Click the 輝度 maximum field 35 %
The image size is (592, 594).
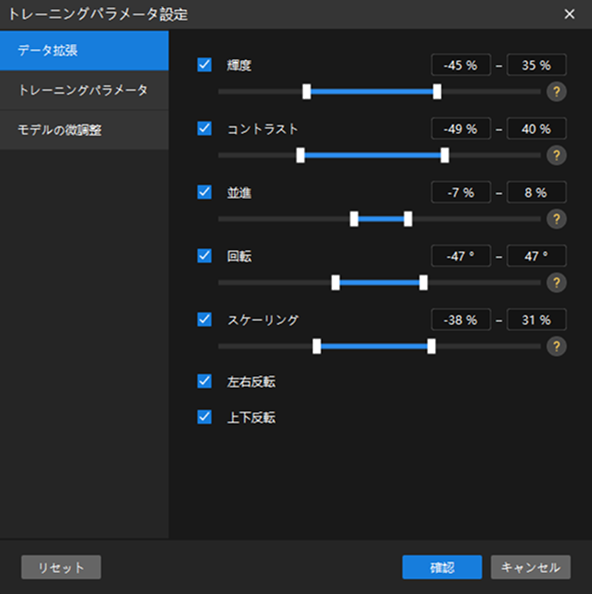[x=537, y=65]
